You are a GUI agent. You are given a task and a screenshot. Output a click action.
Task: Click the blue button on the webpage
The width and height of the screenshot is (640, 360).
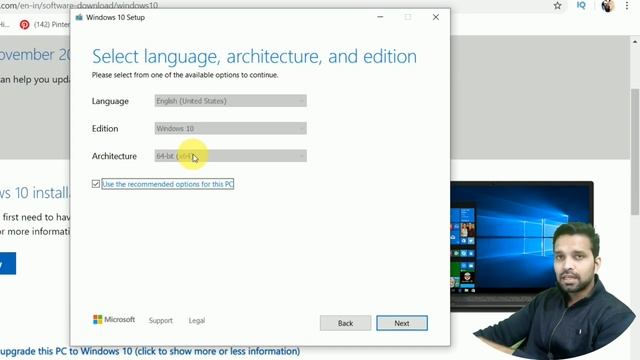8,263
